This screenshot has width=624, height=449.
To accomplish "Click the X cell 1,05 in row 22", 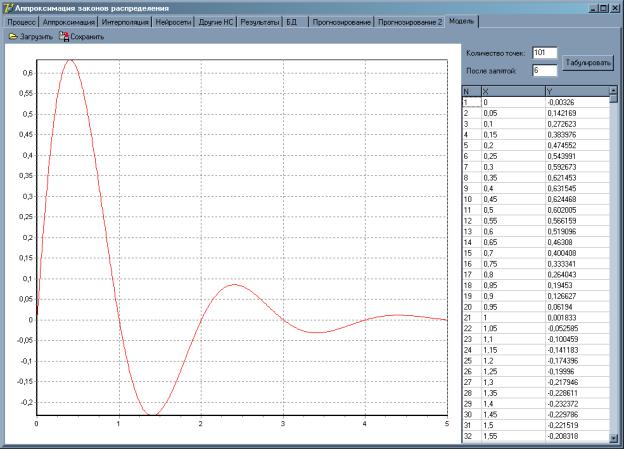I will (x=513, y=328).
